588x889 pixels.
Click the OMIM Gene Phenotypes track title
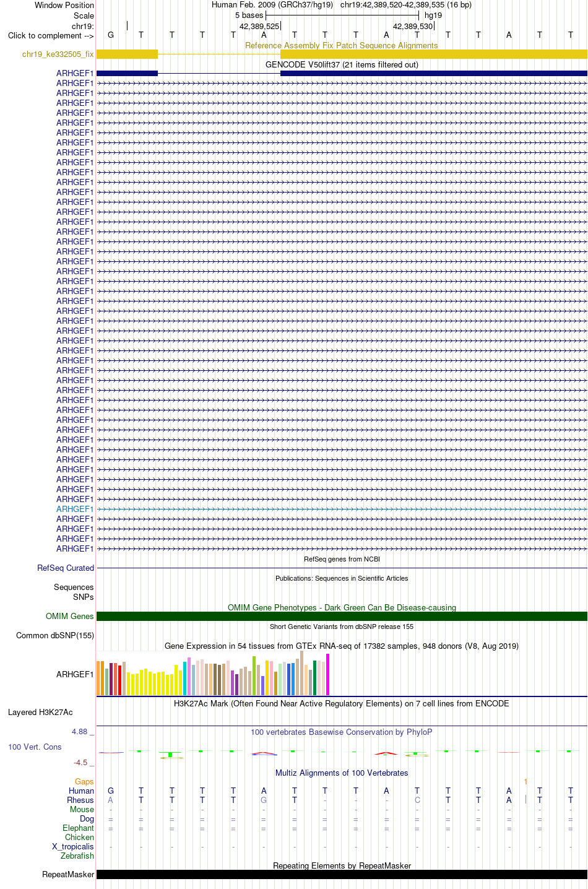(x=342, y=608)
